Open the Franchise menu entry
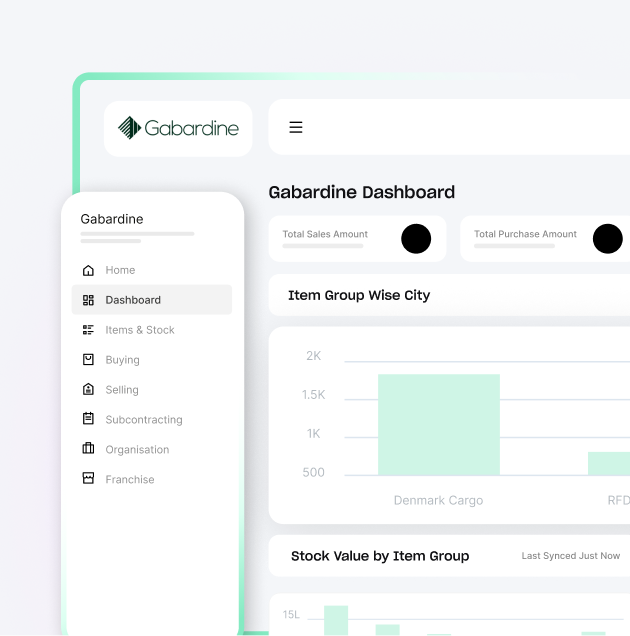 click(152, 479)
